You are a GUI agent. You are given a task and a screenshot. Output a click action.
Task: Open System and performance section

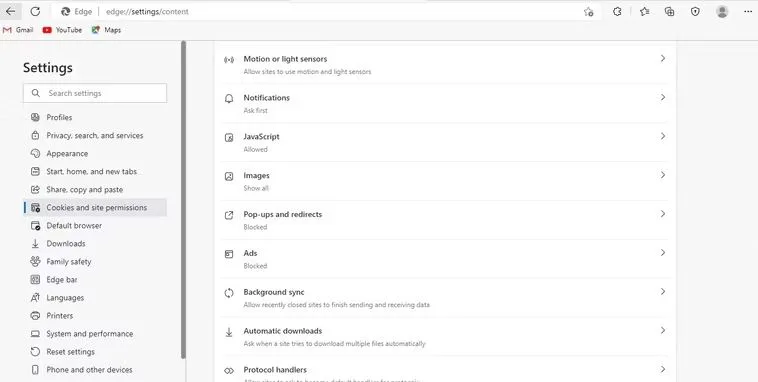click(95, 334)
